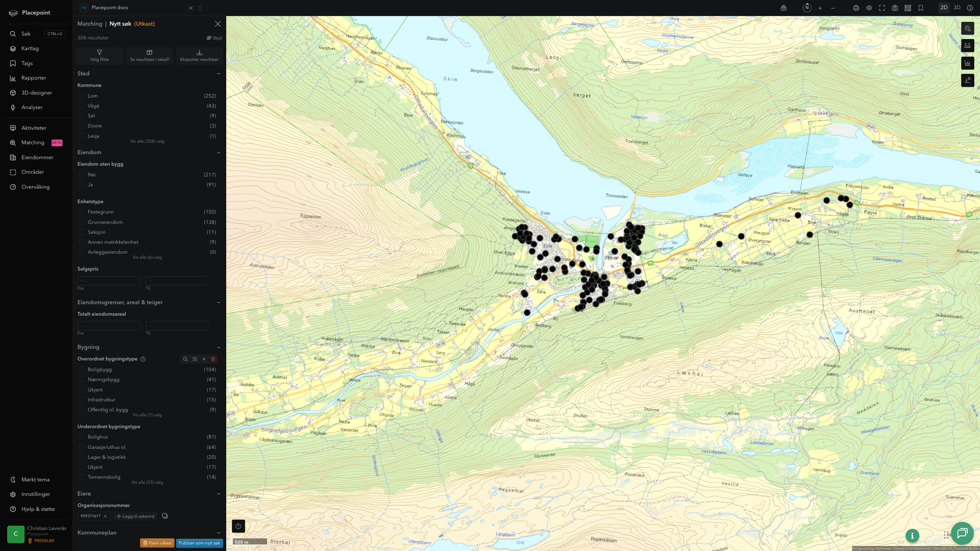This screenshot has width=980, height=551.
Task: Select the Lom kommune radio option
Action: [82, 96]
